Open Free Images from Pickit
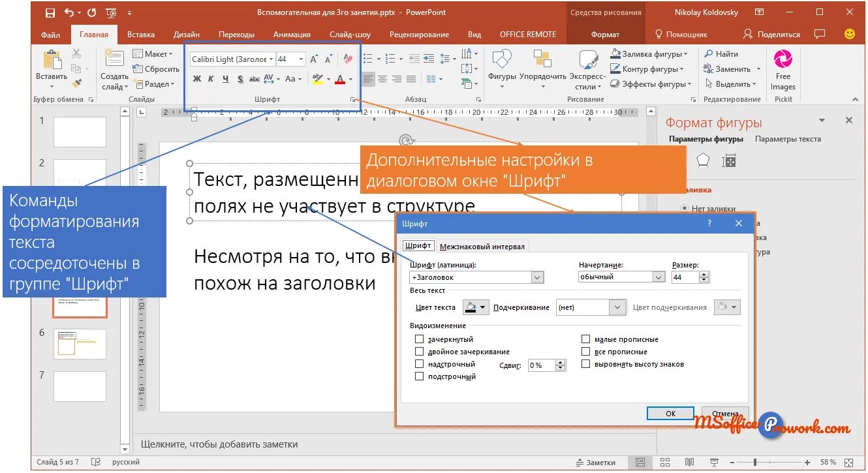The height and width of the screenshot is (473, 868). pos(783,71)
